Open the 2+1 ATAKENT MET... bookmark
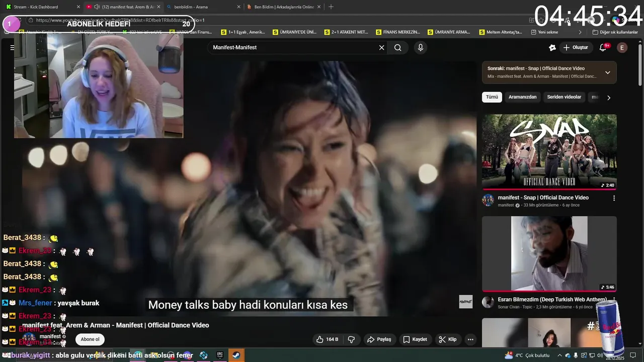Image resolution: width=644 pixels, height=362 pixels. click(346, 32)
